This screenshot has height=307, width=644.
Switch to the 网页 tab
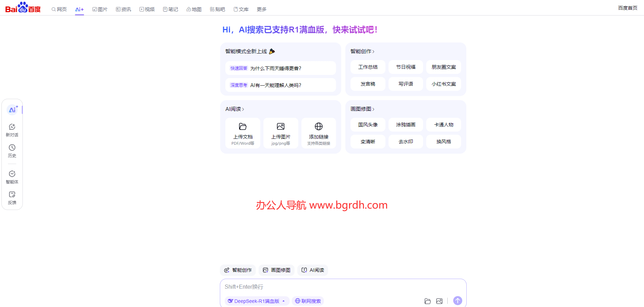pos(59,9)
